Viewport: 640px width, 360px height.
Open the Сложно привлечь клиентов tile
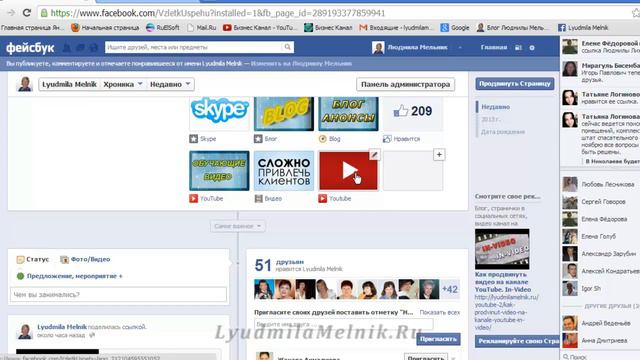pyautogui.click(x=284, y=171)
